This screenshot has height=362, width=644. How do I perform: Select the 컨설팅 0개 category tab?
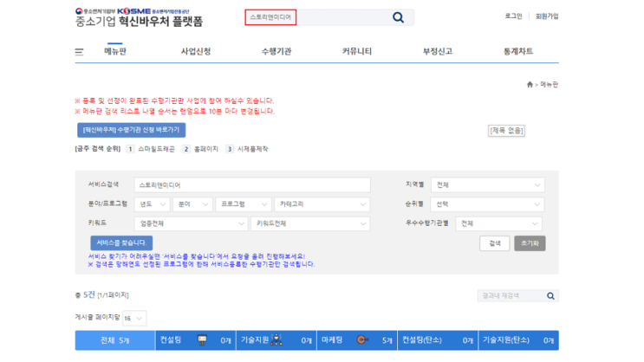click(196, 340)
